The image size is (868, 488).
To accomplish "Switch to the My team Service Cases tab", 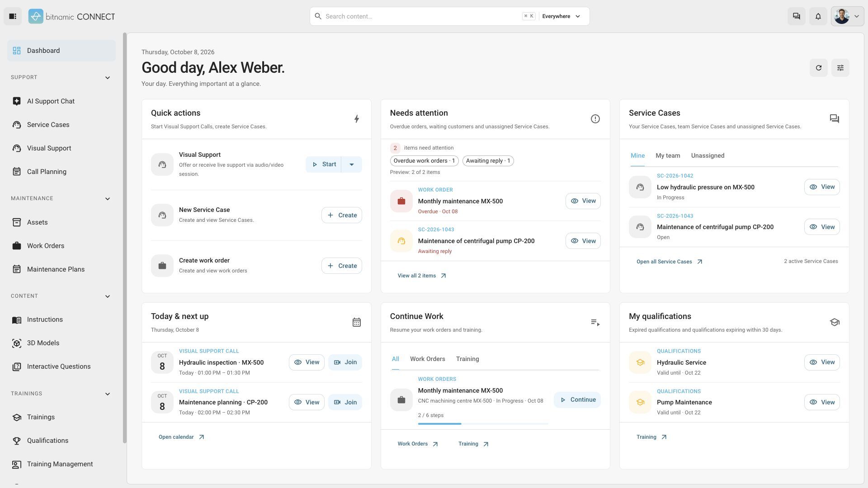I will pos(668,155).
